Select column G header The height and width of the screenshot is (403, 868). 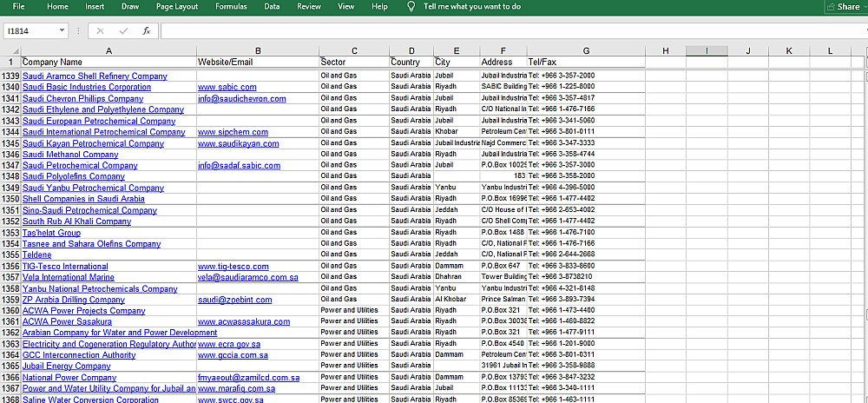coord(586,51)
